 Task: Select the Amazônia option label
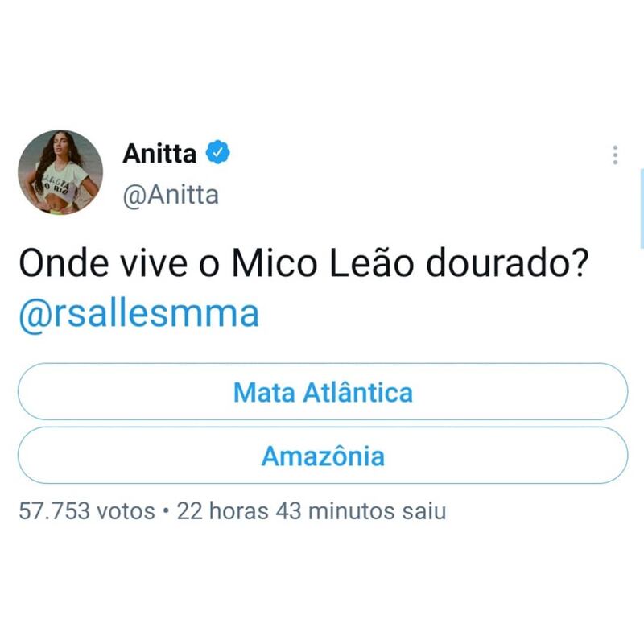323,456
